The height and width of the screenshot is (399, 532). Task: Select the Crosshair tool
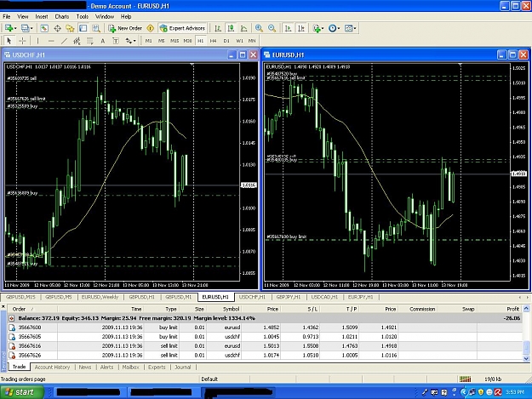22,41
